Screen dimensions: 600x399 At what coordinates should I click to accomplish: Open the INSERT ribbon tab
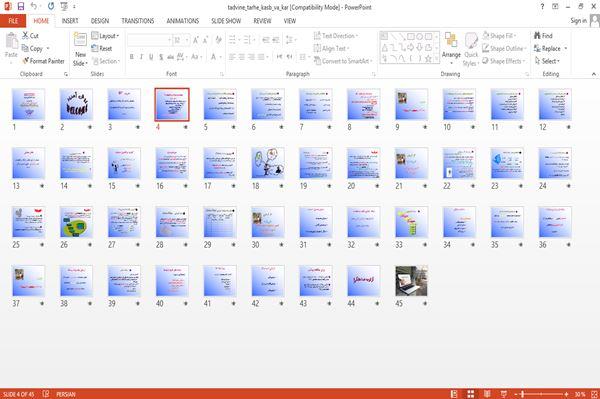(x=70, y=21)
